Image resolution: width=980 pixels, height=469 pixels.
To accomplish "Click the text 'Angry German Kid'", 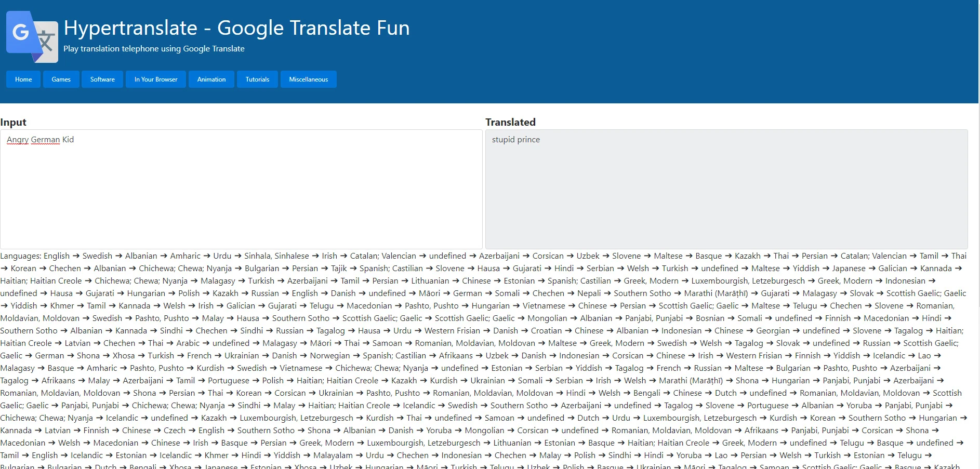I will (x=39, y=139).
